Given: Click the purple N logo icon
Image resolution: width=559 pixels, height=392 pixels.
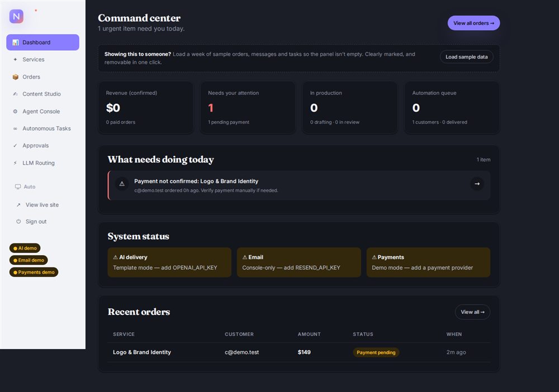Looking at the screenshot, I should click(16, 16).
